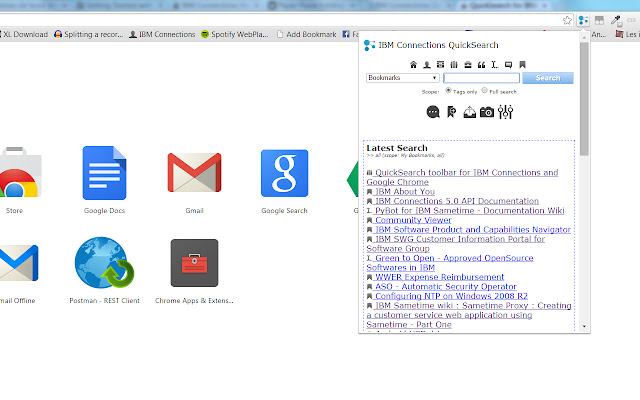The width and height of the screenshot is (640, 400).
Task: Click the eyedropper extension icon in Chrome toolbar
Action: click(616, 20)
